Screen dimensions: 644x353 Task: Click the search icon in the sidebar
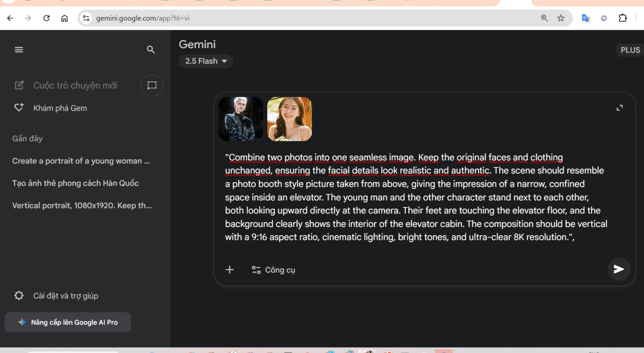click(x=151, y=50)
